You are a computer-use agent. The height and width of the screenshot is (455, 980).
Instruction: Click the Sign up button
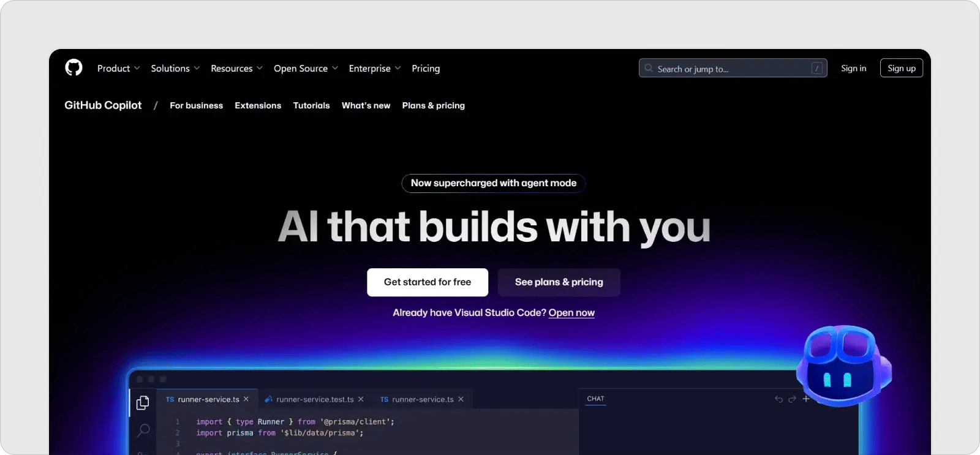[x=902, y=68]
